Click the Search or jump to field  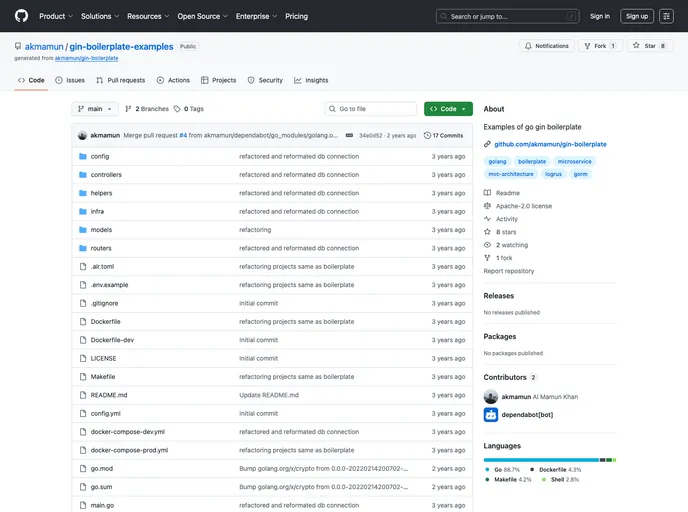(x=508, y=16)
